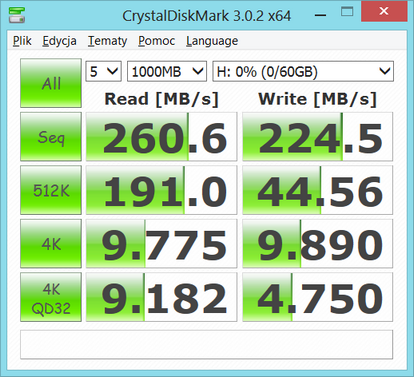Select the 4K QD32 write result 4.750
This screenshot has height=377, width=414.
(317, 297)
